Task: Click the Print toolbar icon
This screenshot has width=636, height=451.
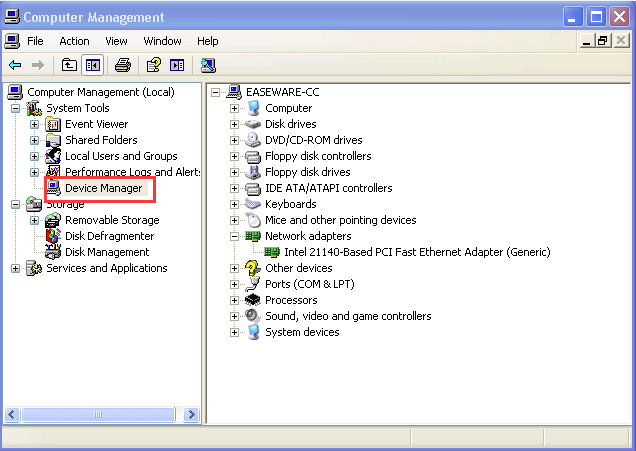Action: coord(122,66)
